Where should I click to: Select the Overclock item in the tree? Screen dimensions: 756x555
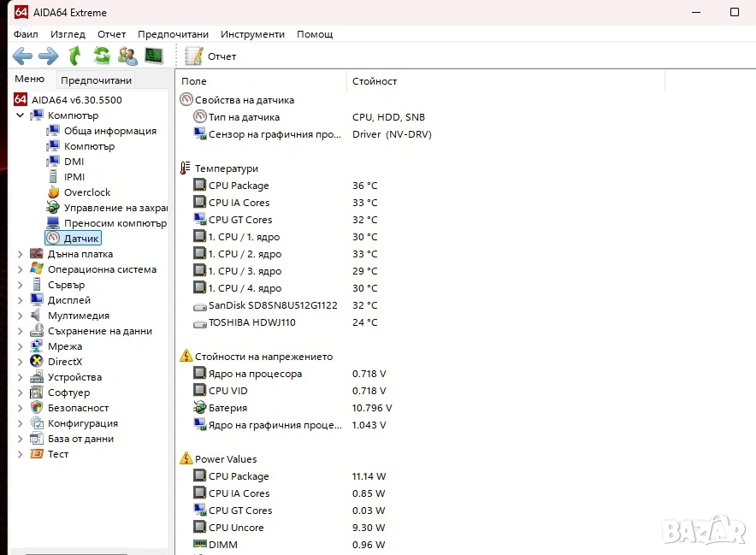click(x=86, y=192)
